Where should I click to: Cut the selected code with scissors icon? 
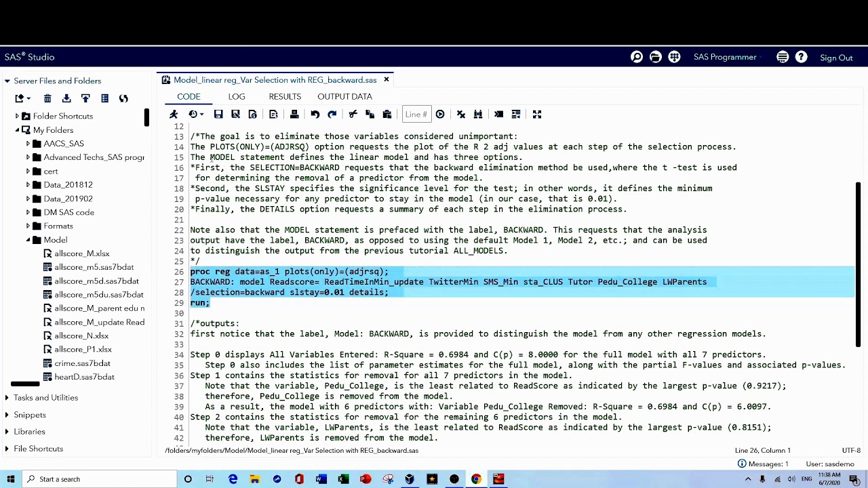coord(353,115)
